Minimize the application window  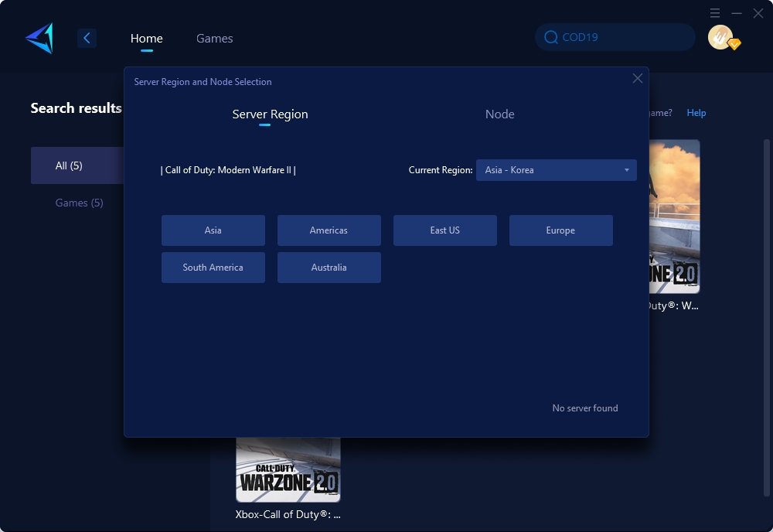pos(737,13)
